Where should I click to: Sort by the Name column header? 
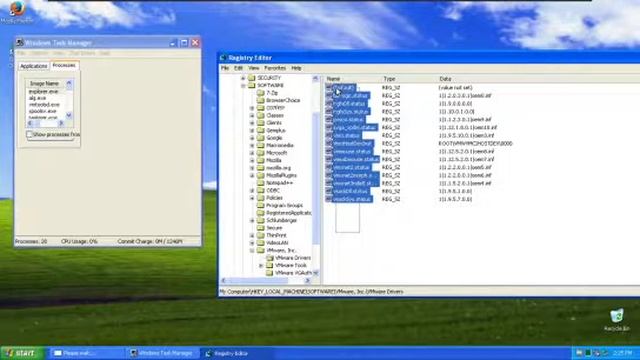[352, 79]
